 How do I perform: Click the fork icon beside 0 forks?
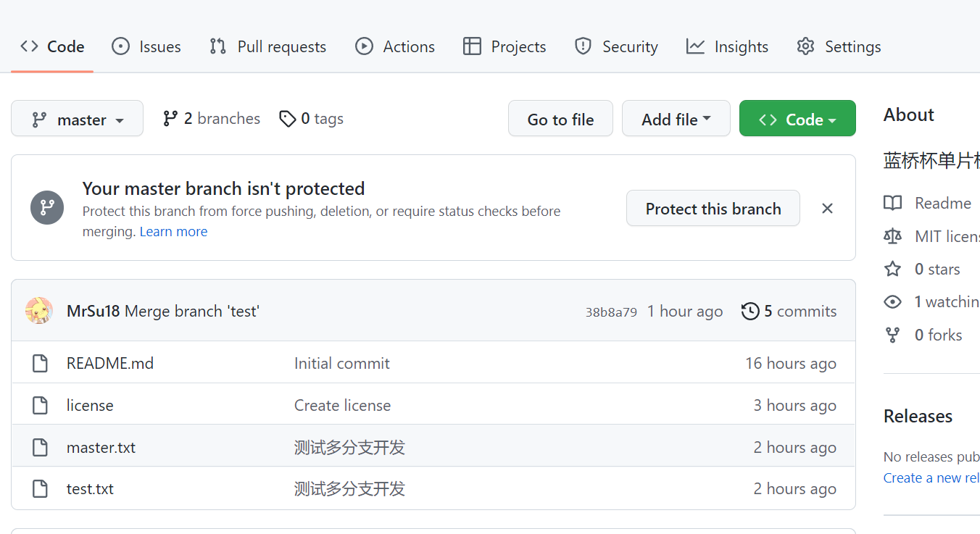click(893, 335)
